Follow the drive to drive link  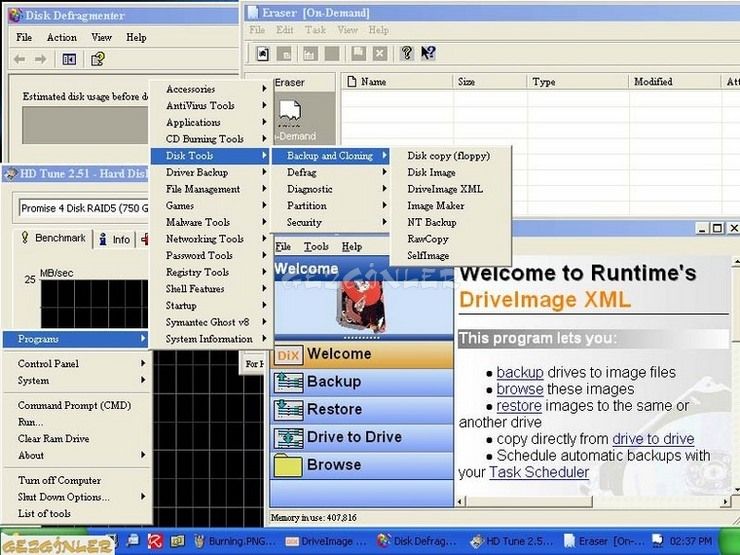pos(653,439)
